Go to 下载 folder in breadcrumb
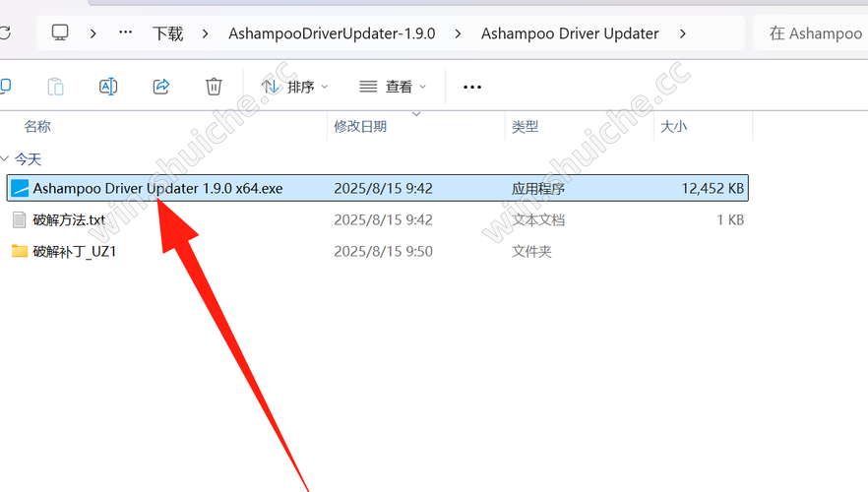The image size is (868, 492). tap(167, 33)
